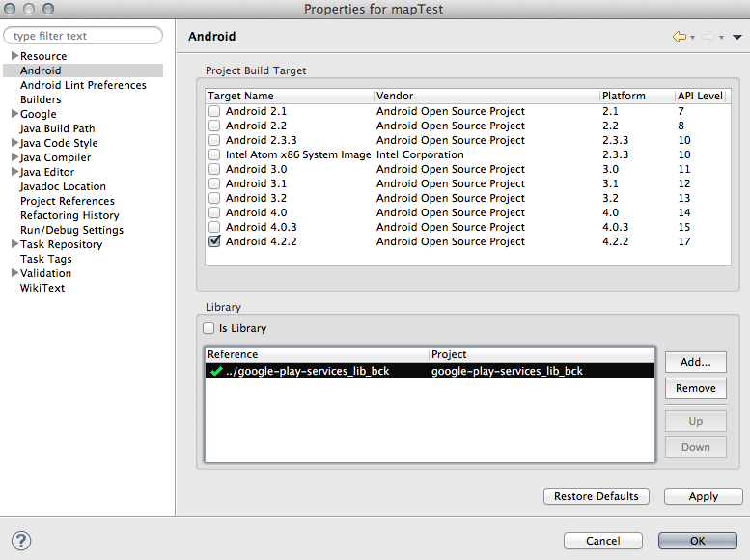Click the green checkmark icon of google-play-services reference

point(216,371)
